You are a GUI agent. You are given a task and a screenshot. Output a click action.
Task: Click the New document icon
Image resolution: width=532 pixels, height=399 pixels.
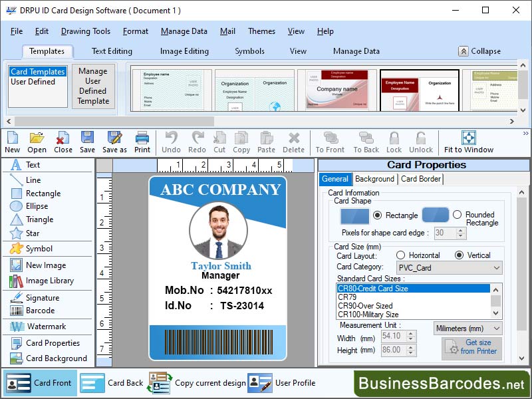coord(12,142)
